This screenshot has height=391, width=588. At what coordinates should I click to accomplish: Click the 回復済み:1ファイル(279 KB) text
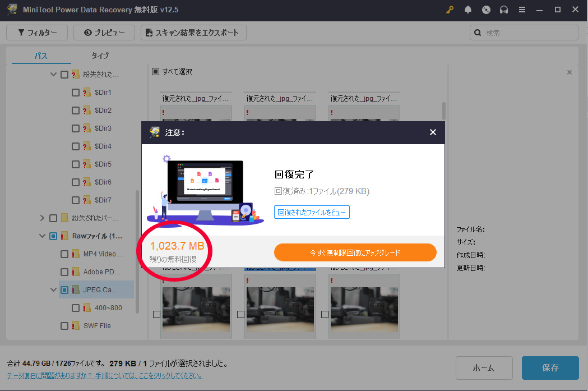pos(322,191)
